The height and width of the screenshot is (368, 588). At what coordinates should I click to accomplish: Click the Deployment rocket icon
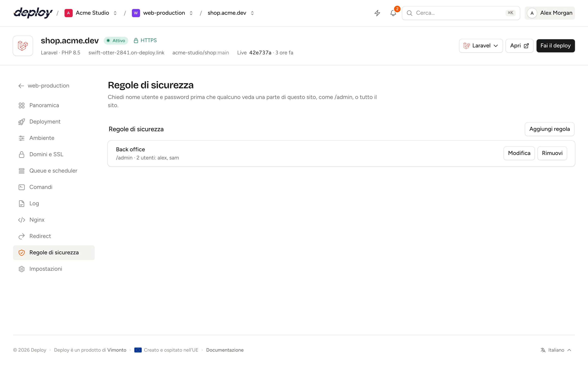tap(22, 122)
